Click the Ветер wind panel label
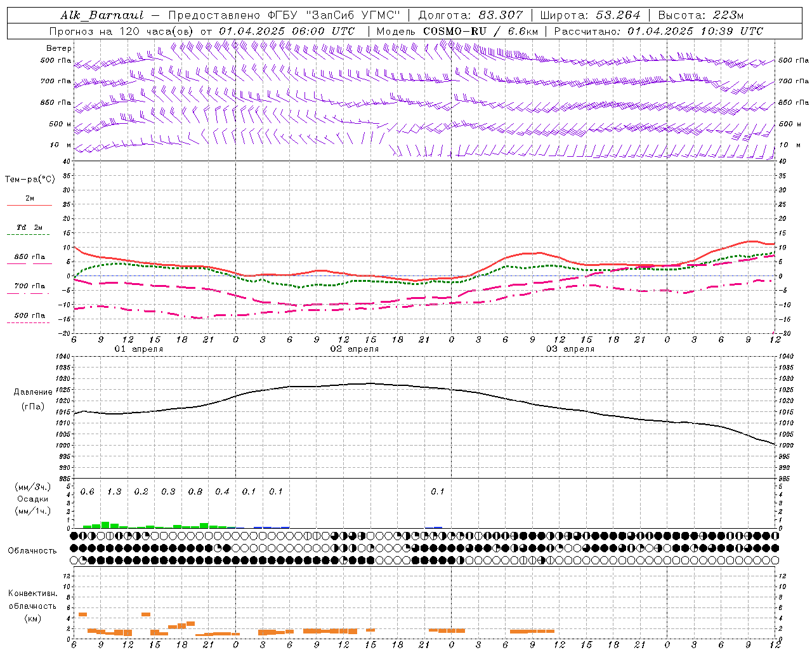 tap(59, 48)
